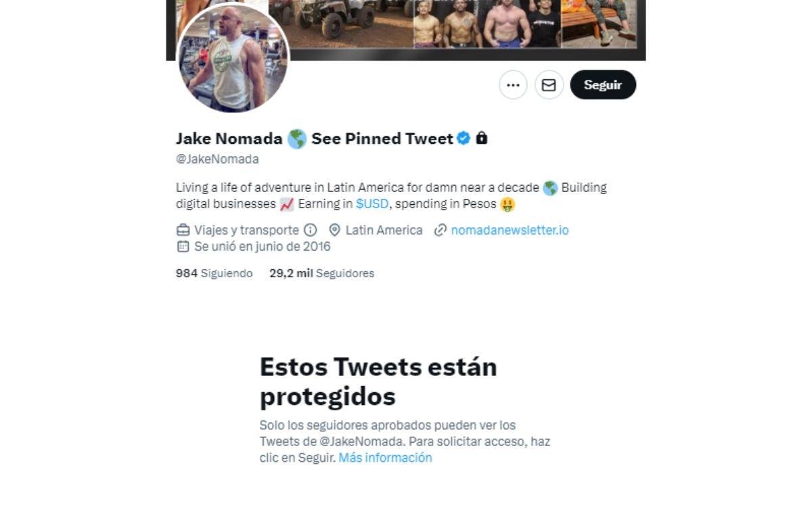This screenshot has width=812, height=505.
Task: Open the nomadanewsletter.io link
Action: coord(510,230)
